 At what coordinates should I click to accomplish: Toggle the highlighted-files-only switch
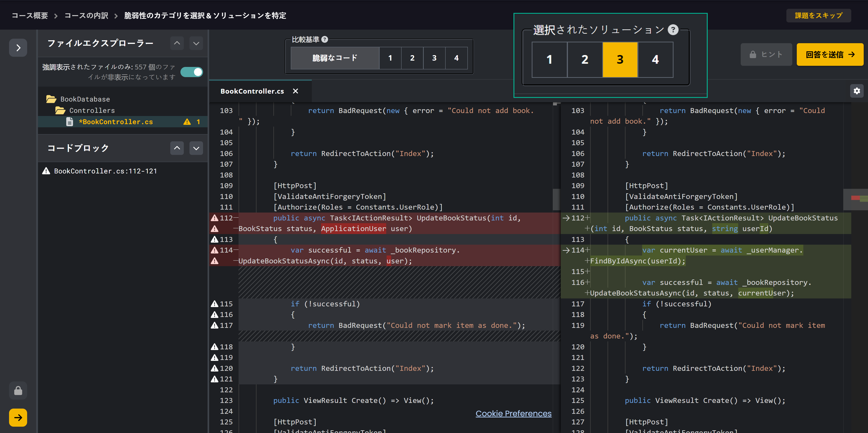[x=192, y=72]
